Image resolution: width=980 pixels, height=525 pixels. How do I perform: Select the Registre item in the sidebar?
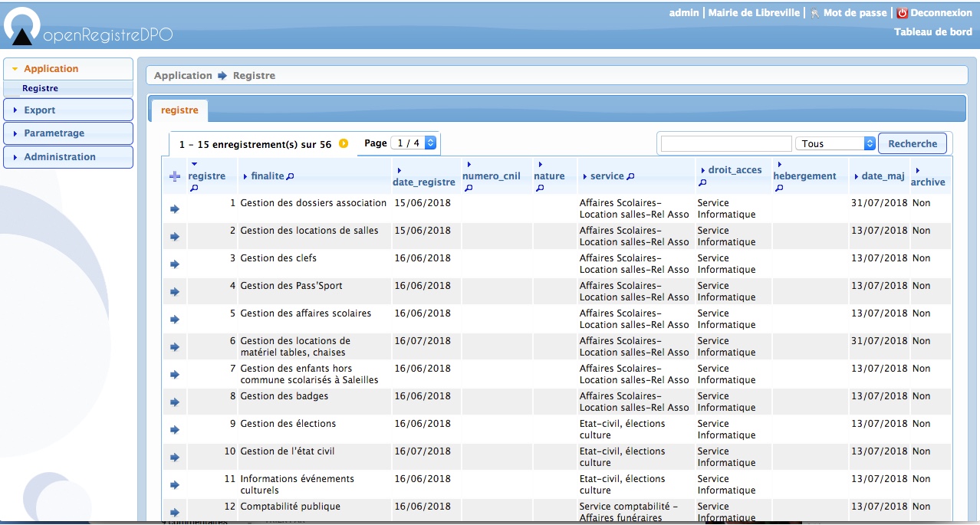click(x=40, y=88)
